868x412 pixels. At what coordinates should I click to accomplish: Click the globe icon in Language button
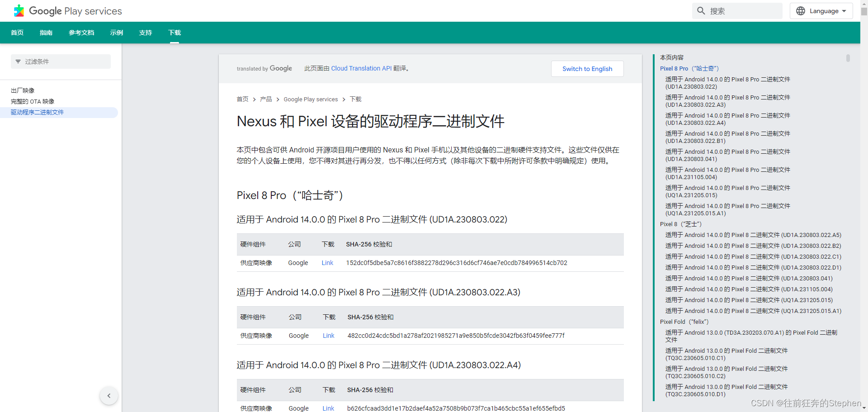click(x=801, y=11)
